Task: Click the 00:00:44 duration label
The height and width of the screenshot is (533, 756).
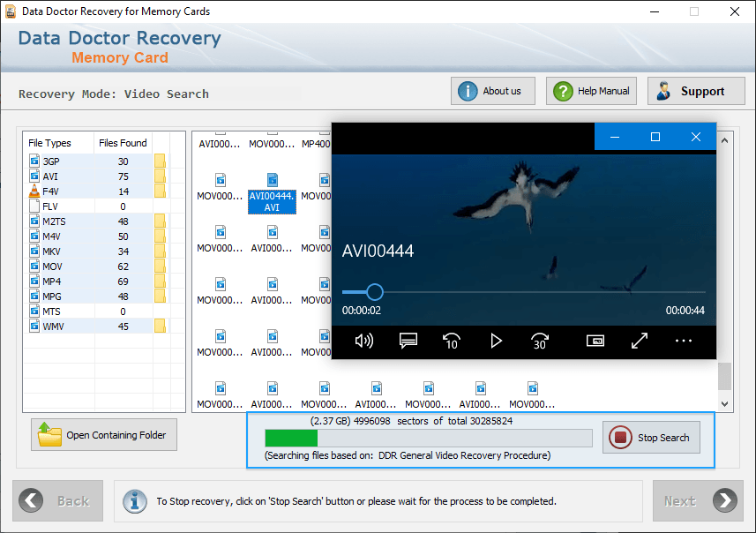Action: coord(685,310)
